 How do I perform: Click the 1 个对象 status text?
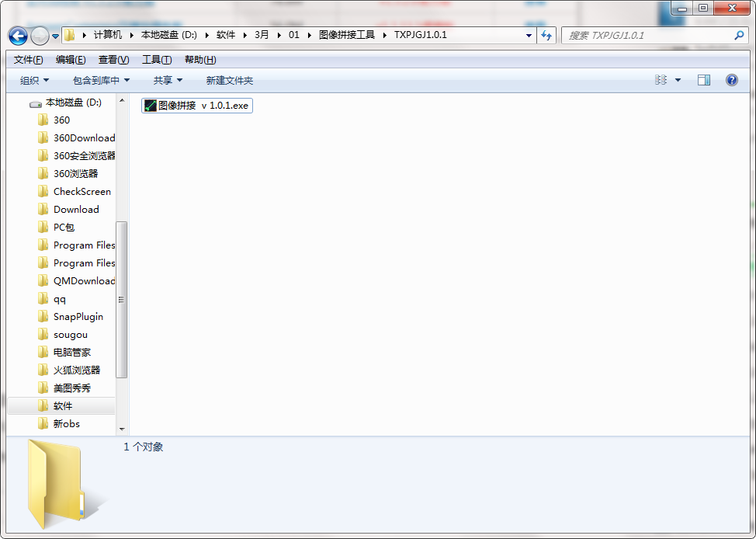point(143,447)
